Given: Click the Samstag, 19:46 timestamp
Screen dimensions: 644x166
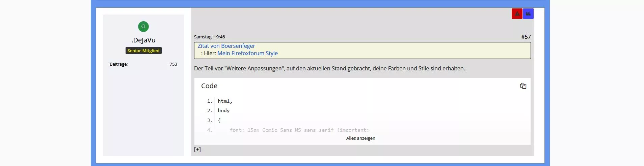Looking at the screenshot, I should click(209, 37).
